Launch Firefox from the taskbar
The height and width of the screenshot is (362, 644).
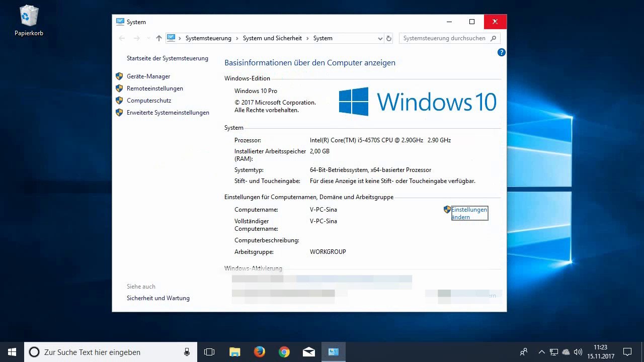pos(259,352)
